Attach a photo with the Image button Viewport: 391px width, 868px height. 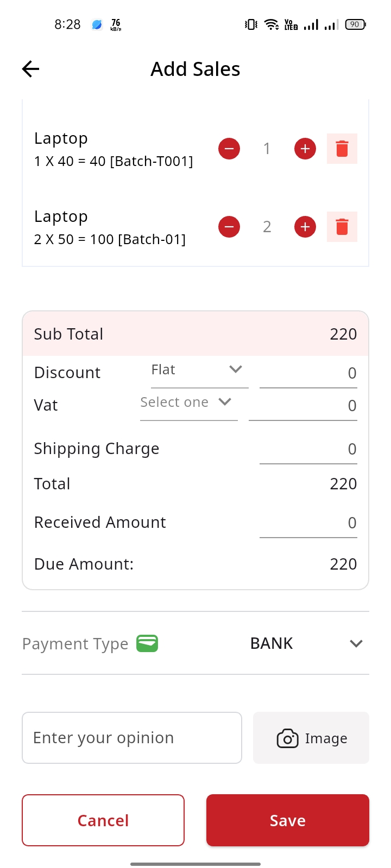coord(311,738)
